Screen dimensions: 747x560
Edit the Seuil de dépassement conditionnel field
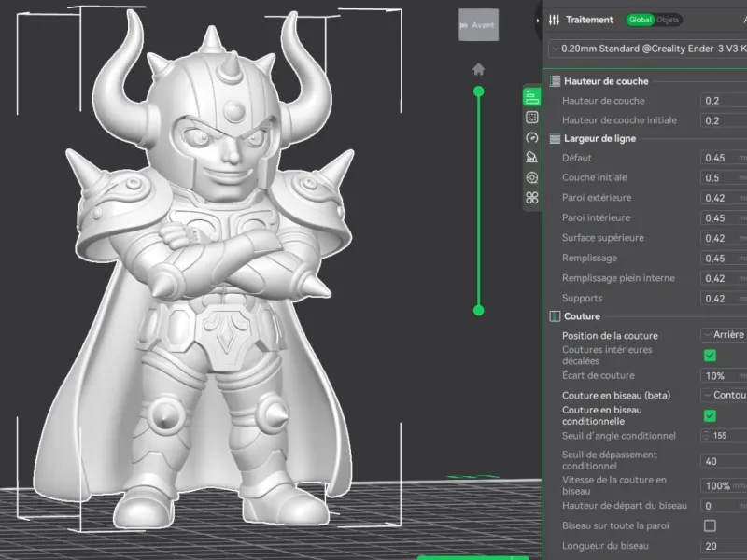[x=724, y=461]
